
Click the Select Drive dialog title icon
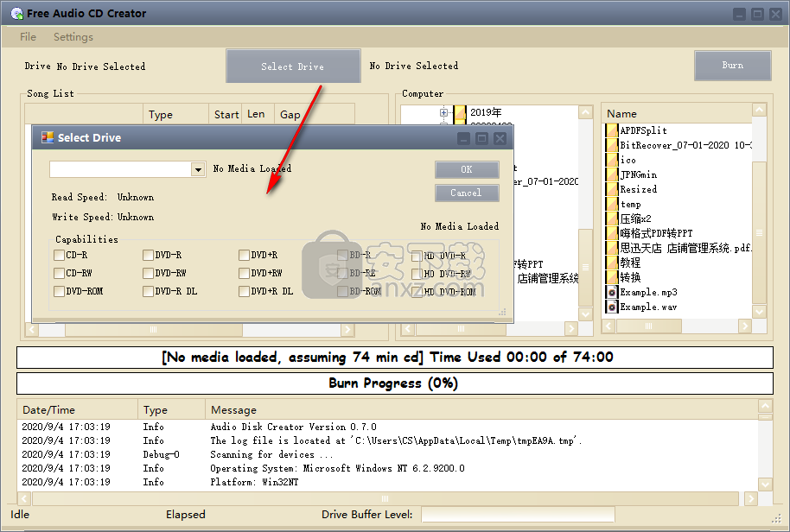[x=48, y=137]
